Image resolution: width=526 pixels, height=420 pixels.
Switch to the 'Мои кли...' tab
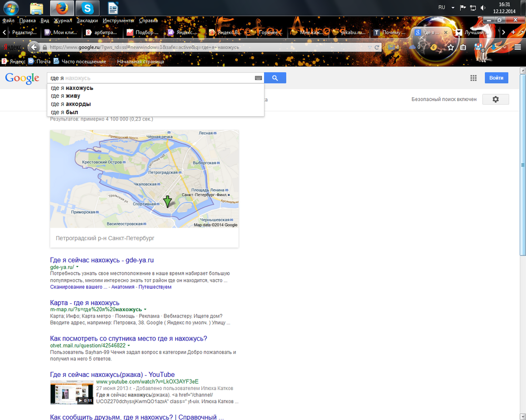pyautogui.click(x=62, y=33)
